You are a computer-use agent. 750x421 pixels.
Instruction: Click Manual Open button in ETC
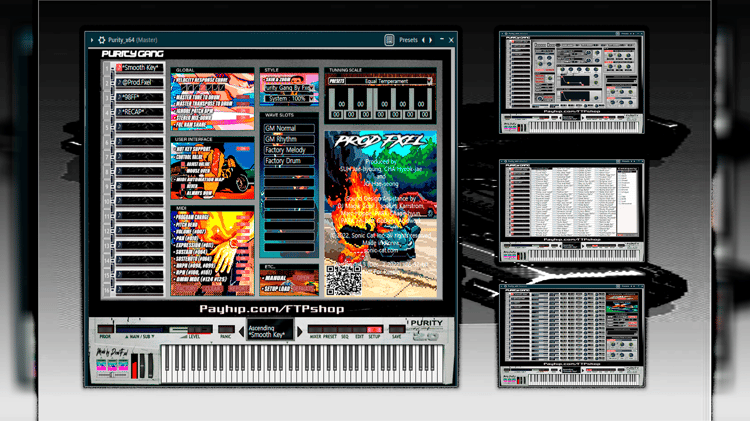pyautogui.click(x=303, y=278)
